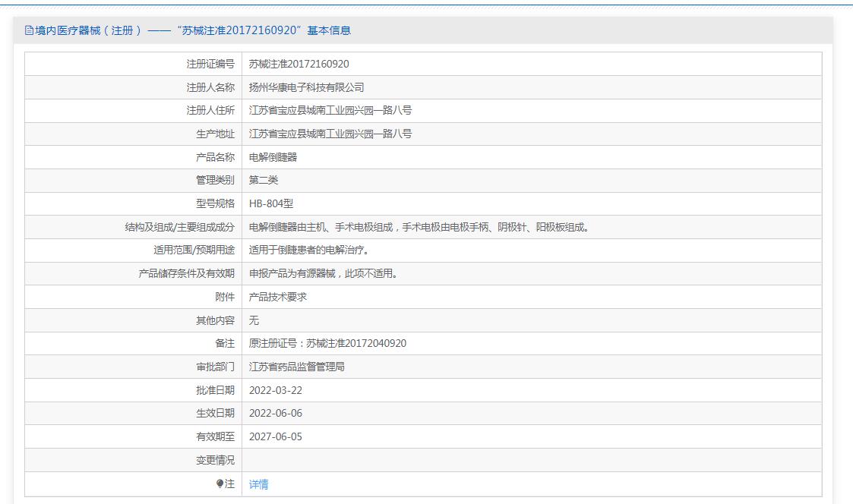853x504 pixels.
Task: Select model value HB-804型
Action: (271, 203)
